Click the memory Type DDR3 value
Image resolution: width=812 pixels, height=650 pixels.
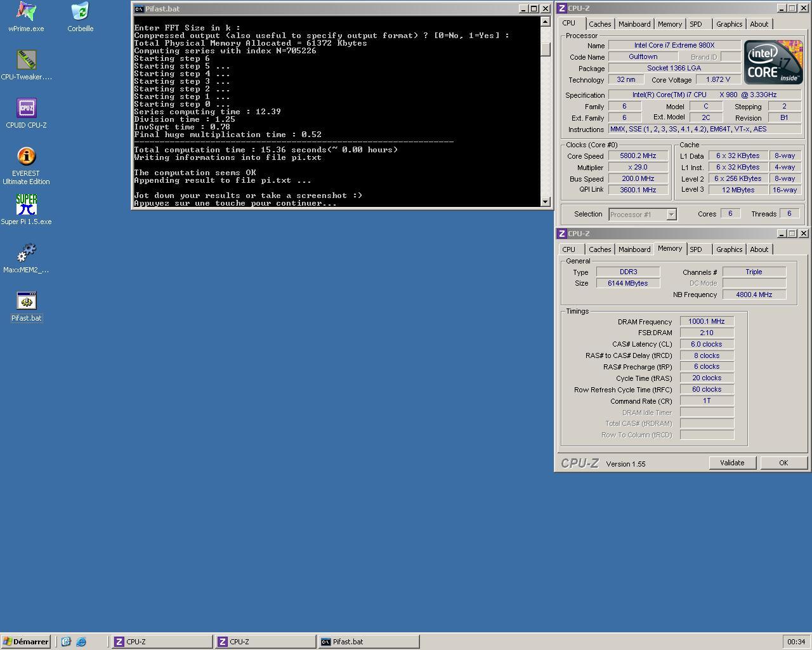tap(628, 272)
